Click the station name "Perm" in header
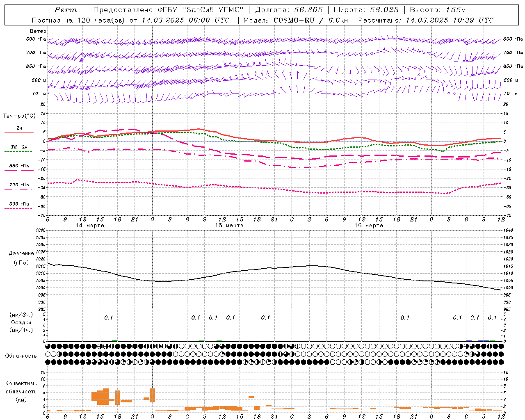 click(x=66, y=10)
